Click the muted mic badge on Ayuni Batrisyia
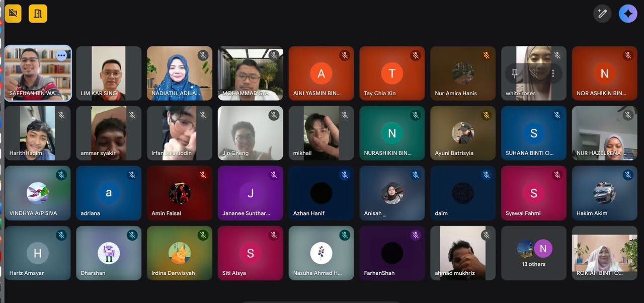This screenshot has width=644, height=303. 487,115
